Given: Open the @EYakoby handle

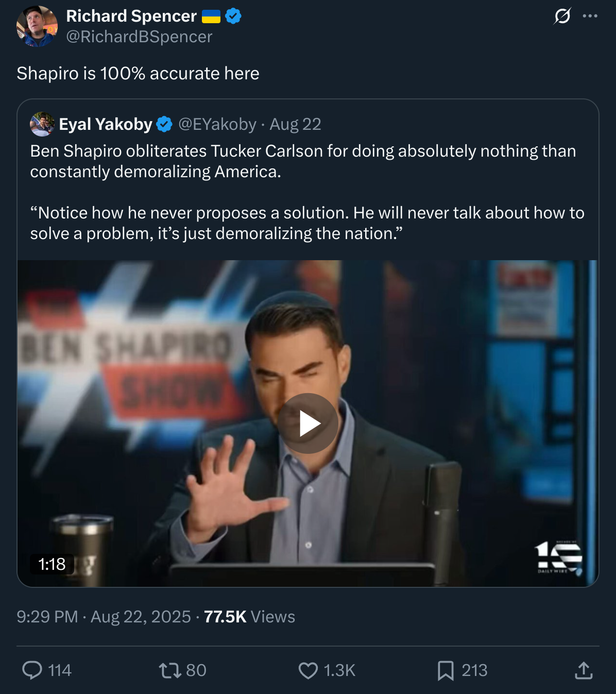Looking at the screenshot, I should pos(217,124).
